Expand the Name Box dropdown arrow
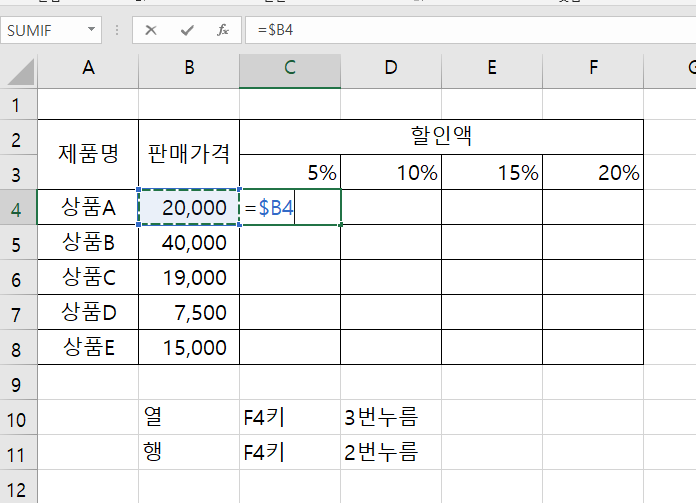The width and height of the screenshot is (696, 503). pos(91,30)
